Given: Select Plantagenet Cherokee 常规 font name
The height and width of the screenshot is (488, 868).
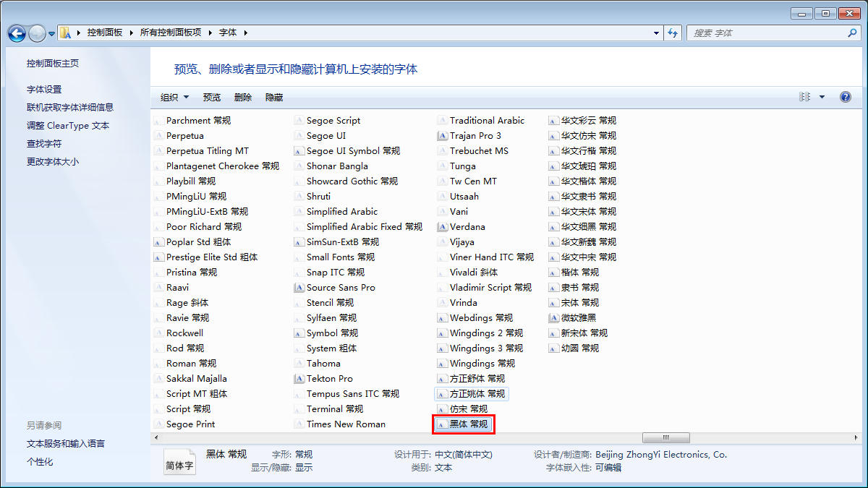Looking at the screenshot, I should tap(223, 166).
